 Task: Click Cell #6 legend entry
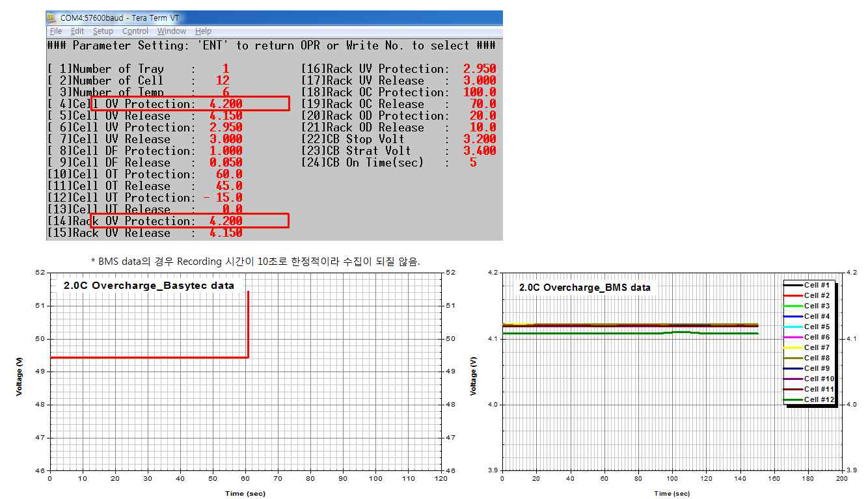click(x=807, y=337)
